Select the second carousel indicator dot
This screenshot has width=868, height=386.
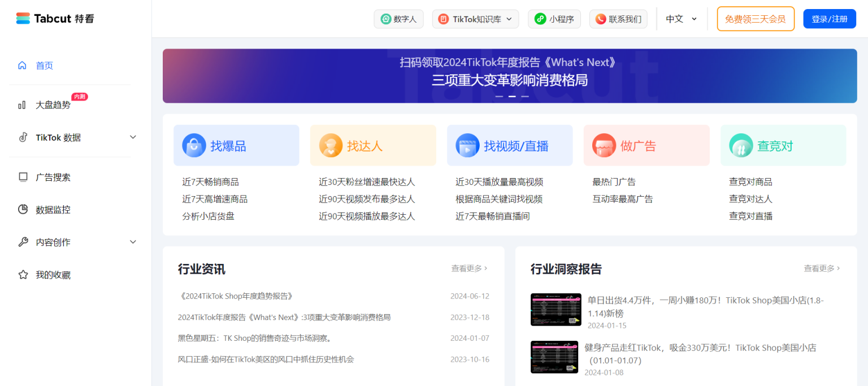(x=511, y=97)
